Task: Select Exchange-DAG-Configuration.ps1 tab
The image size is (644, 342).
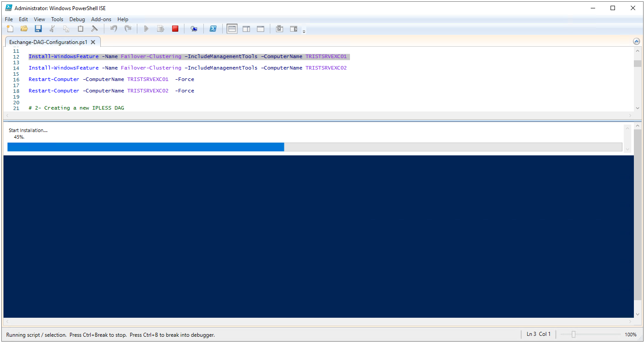Action: click(48, 42)
